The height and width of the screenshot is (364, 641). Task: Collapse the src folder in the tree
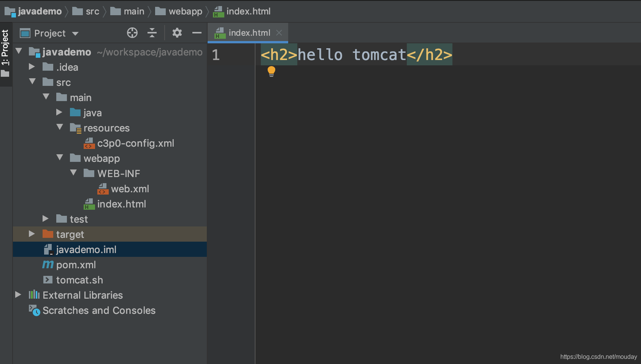coord(32,82)
